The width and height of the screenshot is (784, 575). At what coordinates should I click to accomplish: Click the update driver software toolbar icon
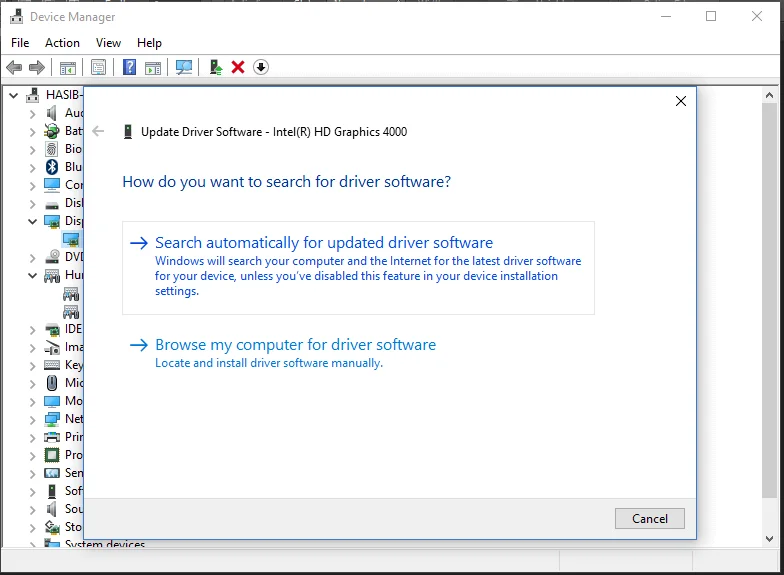(x=216, y=67)
